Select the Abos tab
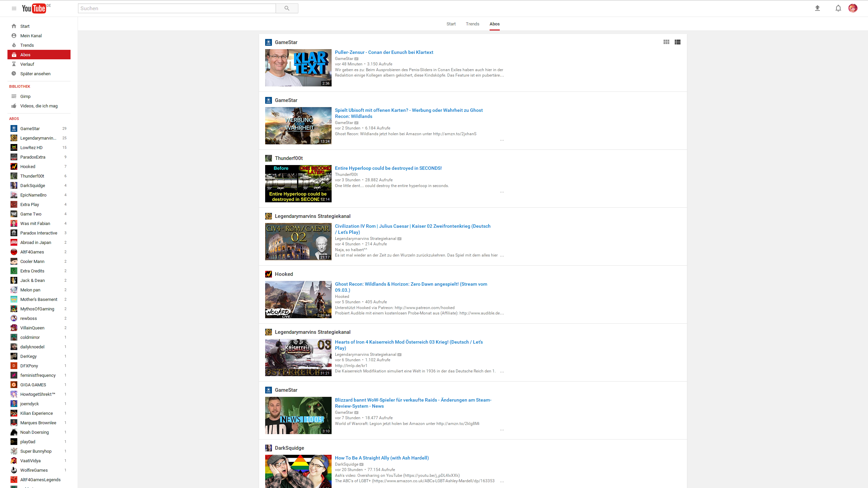Image resolution: width=868 pixels, height=488 pixels. 494,24
